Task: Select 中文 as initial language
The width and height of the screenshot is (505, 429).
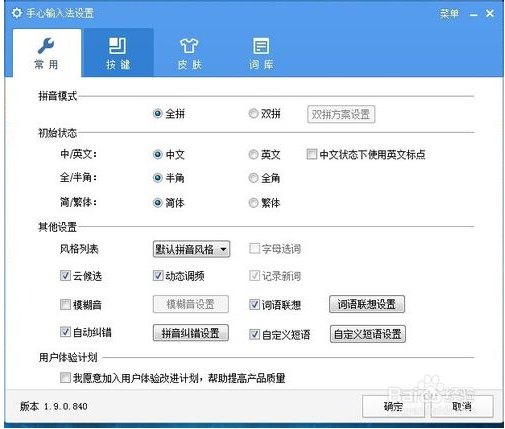Action: (x=157, y=154)
